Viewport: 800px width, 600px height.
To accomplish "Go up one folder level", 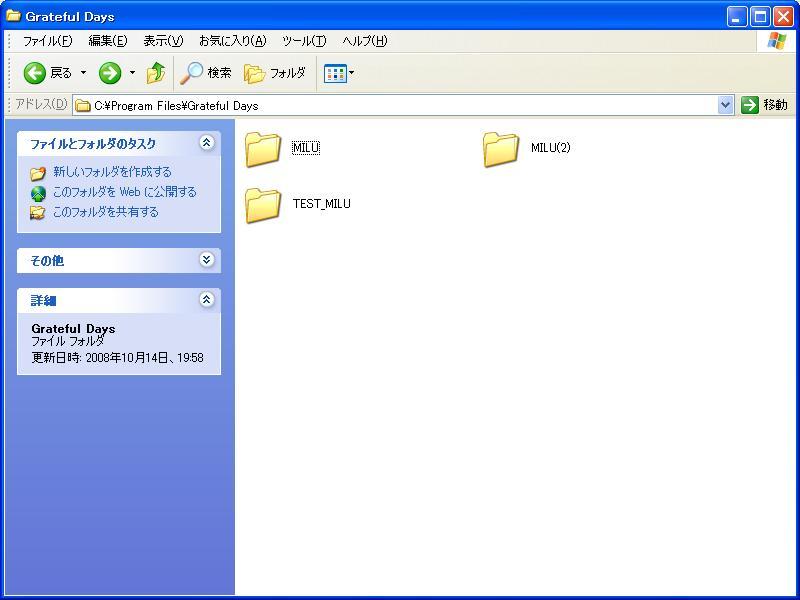I will click(155, 73).
